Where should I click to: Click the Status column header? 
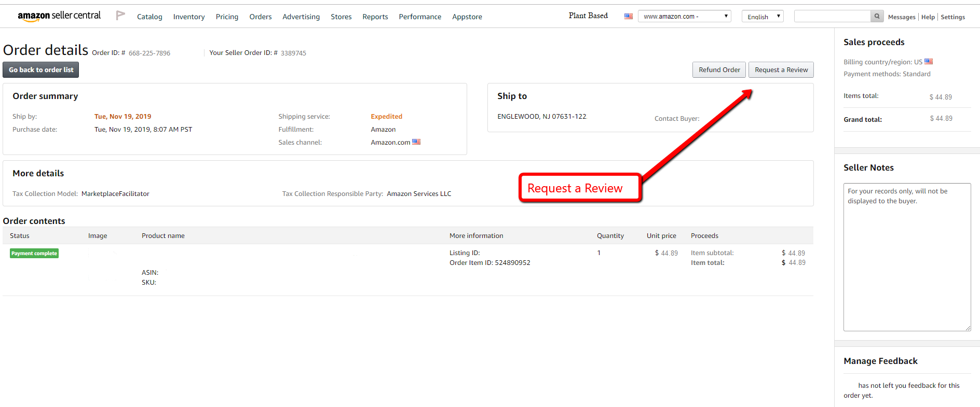click(x=20, y=236)
